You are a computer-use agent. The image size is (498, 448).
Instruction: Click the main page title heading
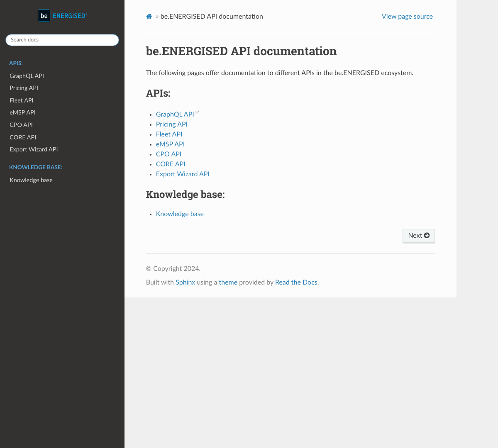pos(241,51)
